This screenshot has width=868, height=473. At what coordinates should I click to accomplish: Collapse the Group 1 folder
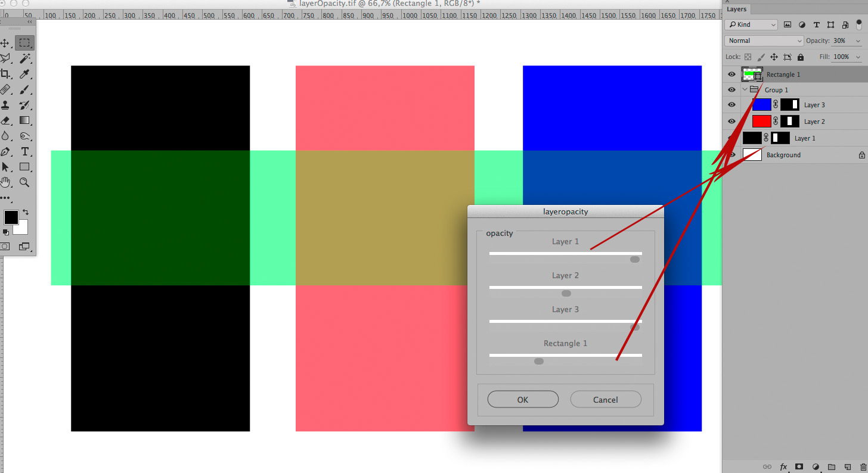(x=745, y=90)
